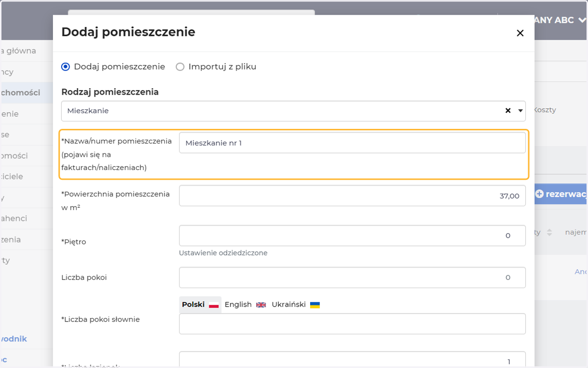Open the główna sidebar menu item
Viewport: 588px width, 368px height.
pyautogui.click(x=19, y=51)
